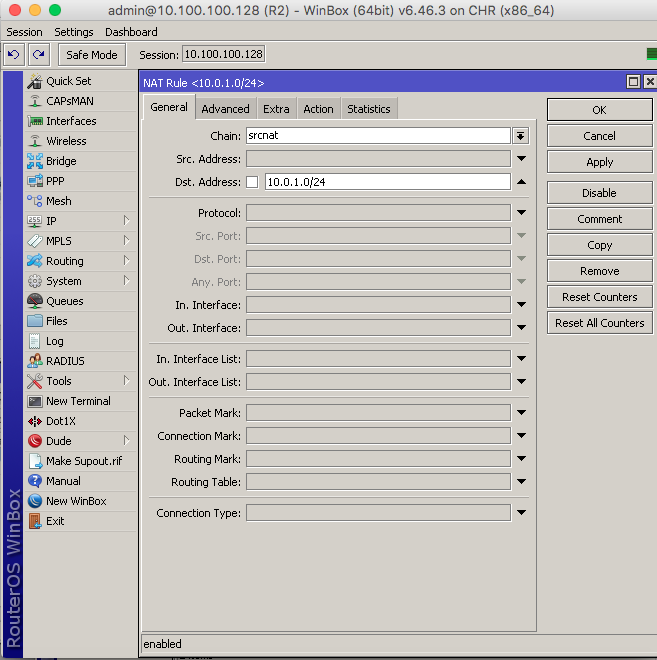Click the Apply button
Image resolution: width=657 pixels, height=660 pixels.
pos(599,162)
